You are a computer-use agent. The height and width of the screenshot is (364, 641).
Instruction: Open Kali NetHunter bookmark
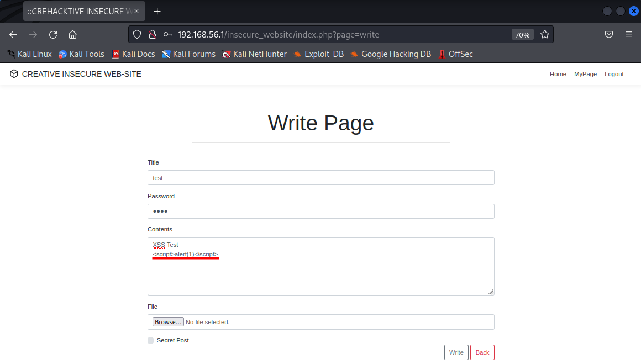click(254, 54)
